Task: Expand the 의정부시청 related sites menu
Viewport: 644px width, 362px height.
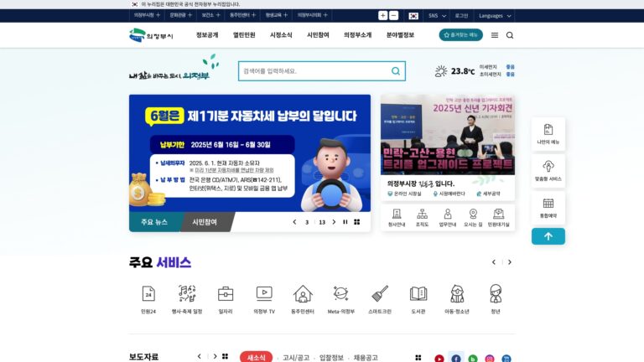Action: pyautogui.click(x=147, y=15)
